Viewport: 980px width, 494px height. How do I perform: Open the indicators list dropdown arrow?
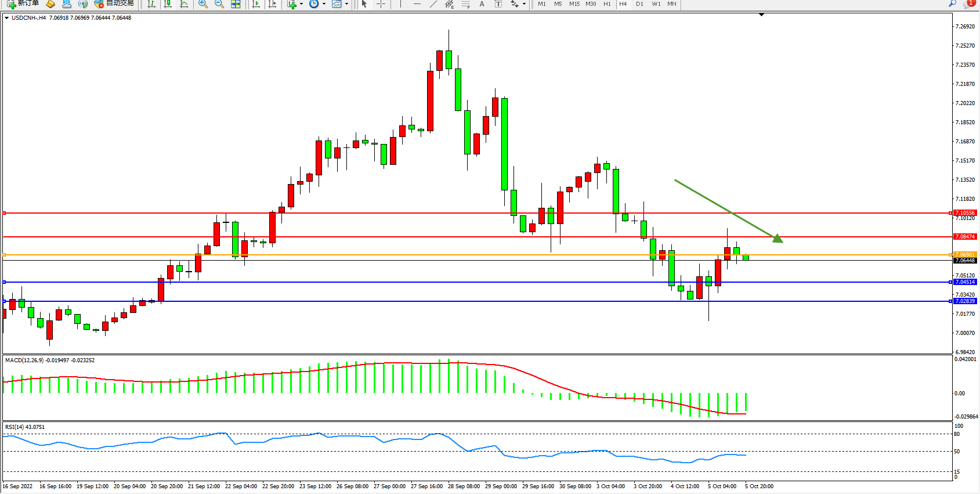click(x=301, y=4)
